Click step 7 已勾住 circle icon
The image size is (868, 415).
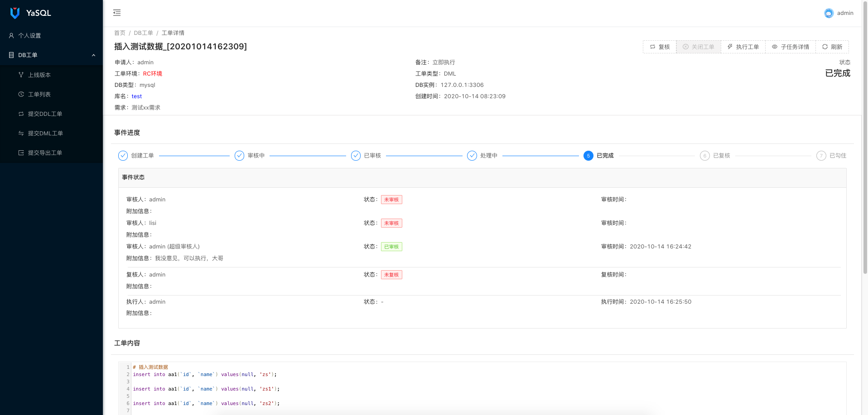tap(821, 156)
